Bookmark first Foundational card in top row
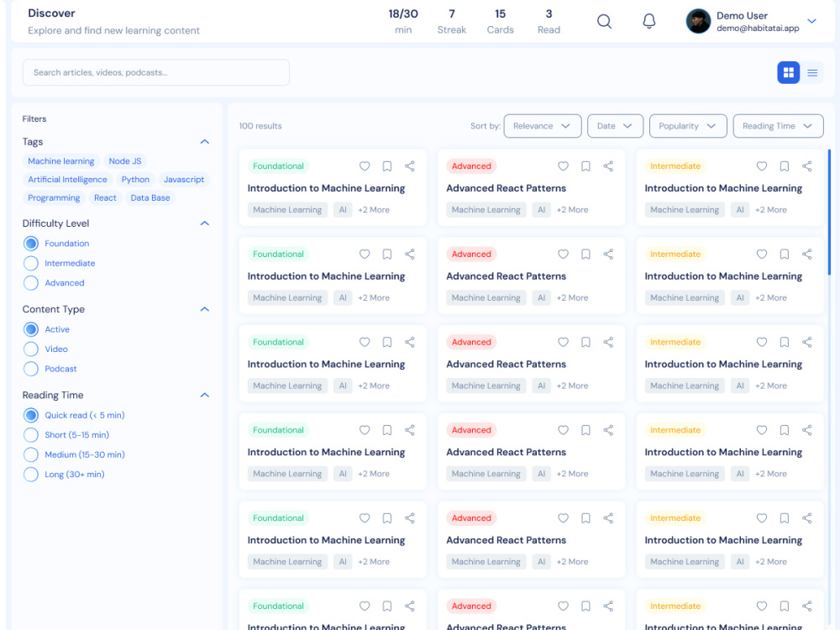 386,166
